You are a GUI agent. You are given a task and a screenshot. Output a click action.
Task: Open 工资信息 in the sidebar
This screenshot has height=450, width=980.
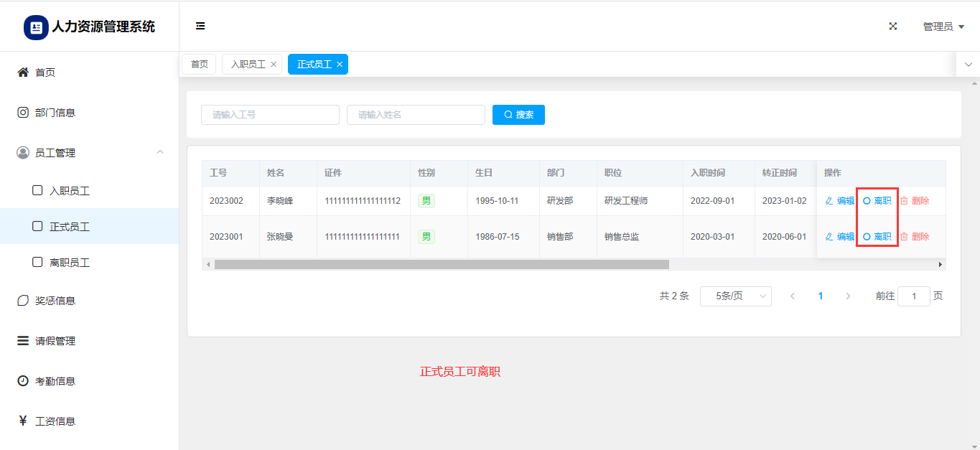[55, 421]
